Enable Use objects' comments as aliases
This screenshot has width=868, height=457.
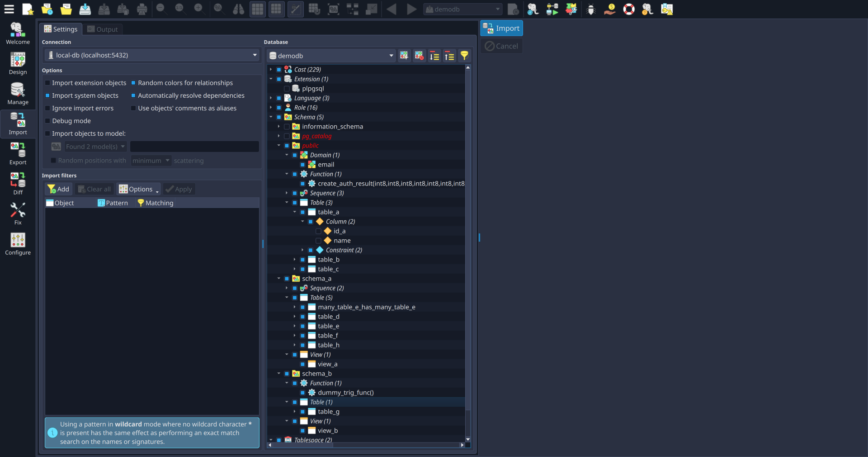tap(133, 108)
